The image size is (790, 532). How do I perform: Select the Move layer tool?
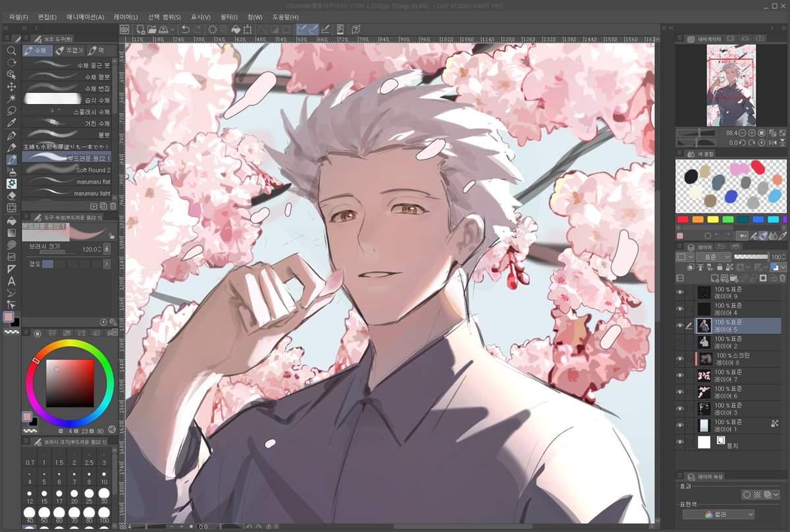click(11, 87)
